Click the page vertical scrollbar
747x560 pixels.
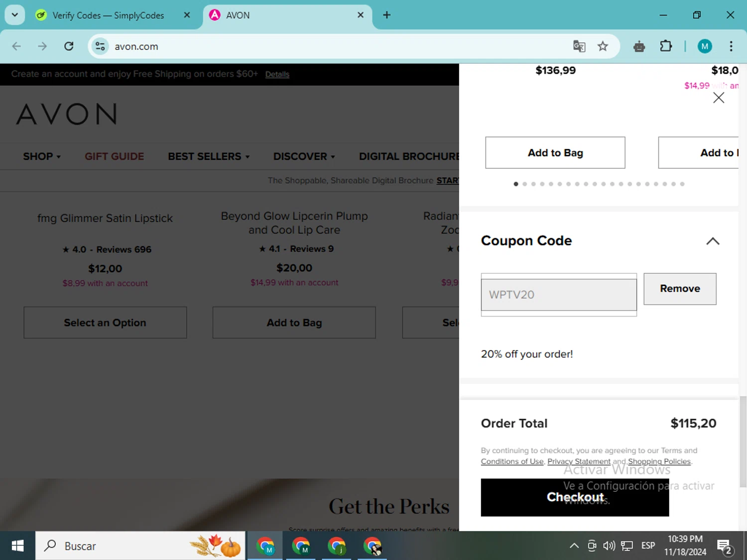[x=743, y=441]
